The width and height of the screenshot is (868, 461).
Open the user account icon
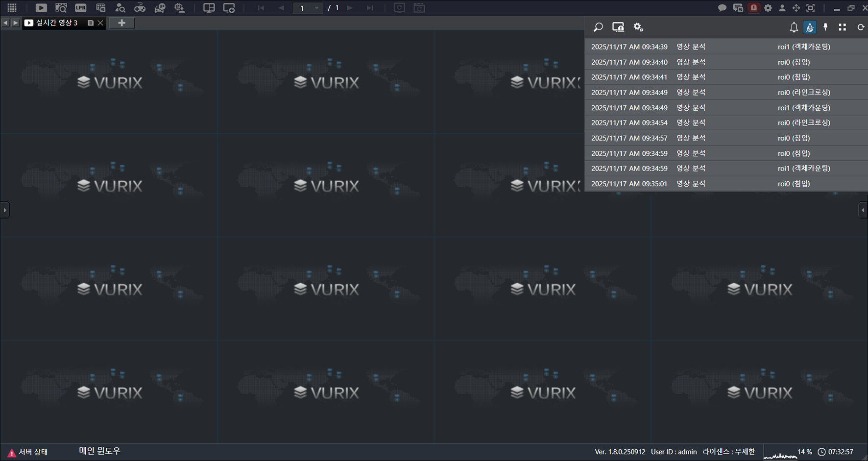coord(782,8)
